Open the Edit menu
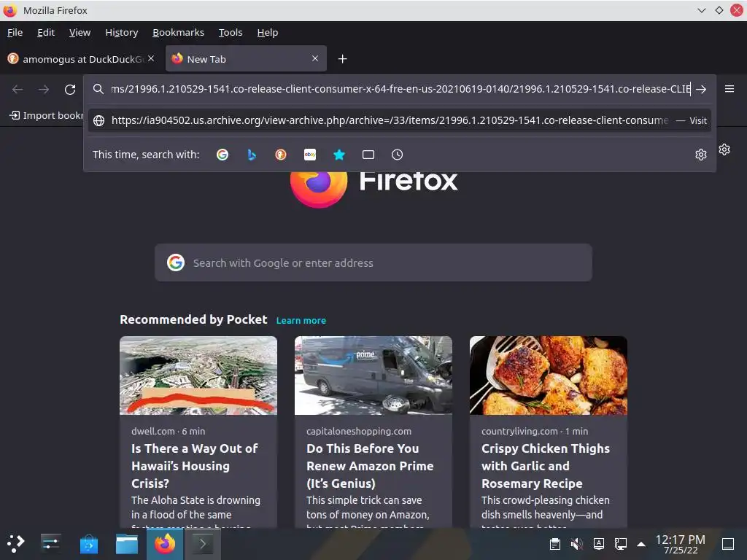The image size is (747, 560). [46, 32]
